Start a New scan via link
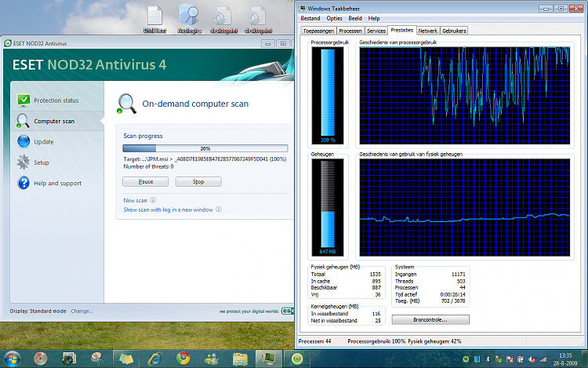The image size is (588, 368). point(135,200)
